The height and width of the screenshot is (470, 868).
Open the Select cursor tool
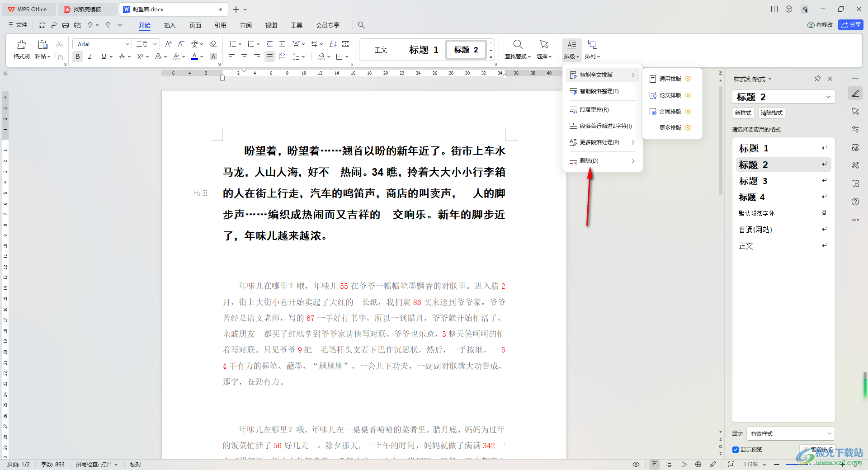544,49
